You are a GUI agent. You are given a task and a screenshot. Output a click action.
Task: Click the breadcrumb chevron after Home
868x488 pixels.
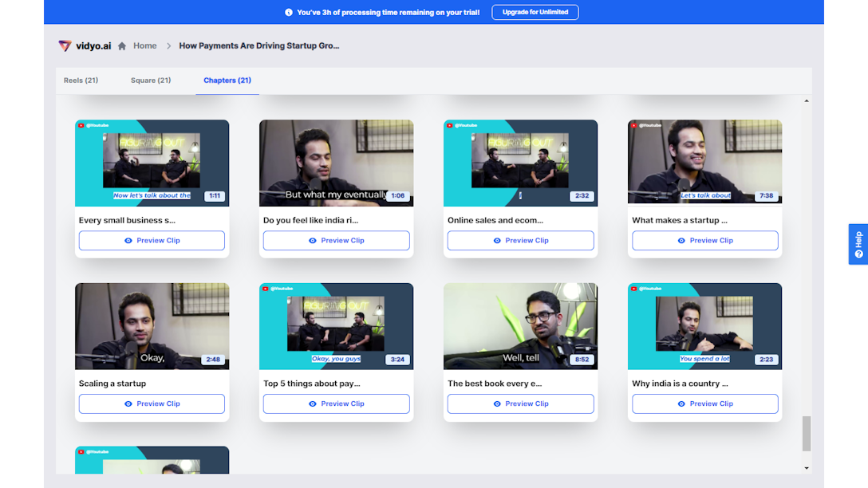[168, 45]
